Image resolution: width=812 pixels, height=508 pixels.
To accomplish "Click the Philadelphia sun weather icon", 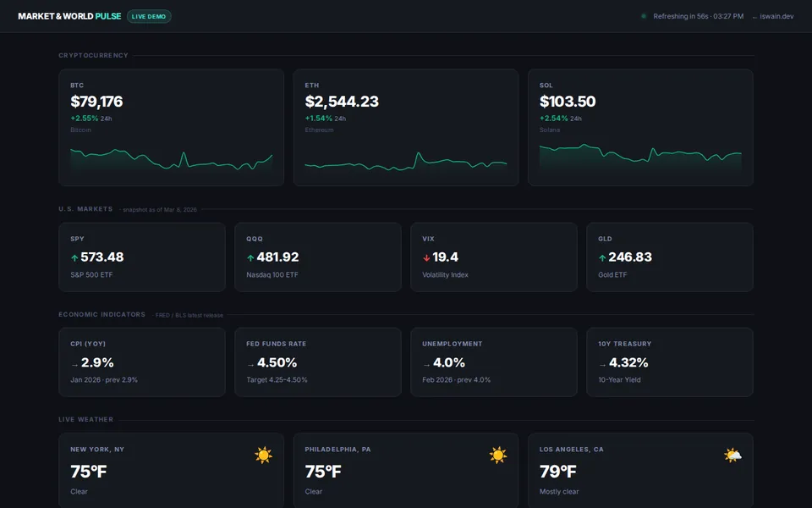I will point(497,456).
